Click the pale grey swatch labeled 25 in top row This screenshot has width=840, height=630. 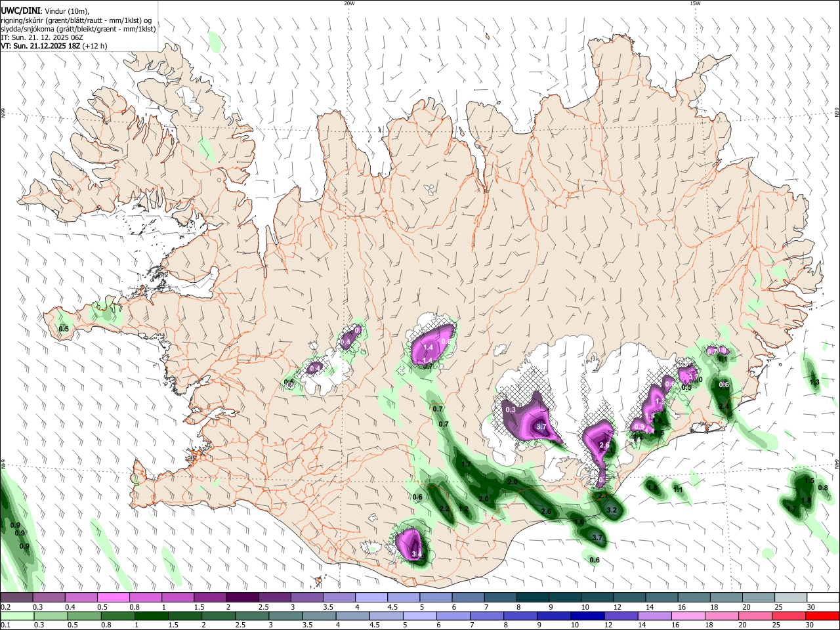(x=791, y=597)
